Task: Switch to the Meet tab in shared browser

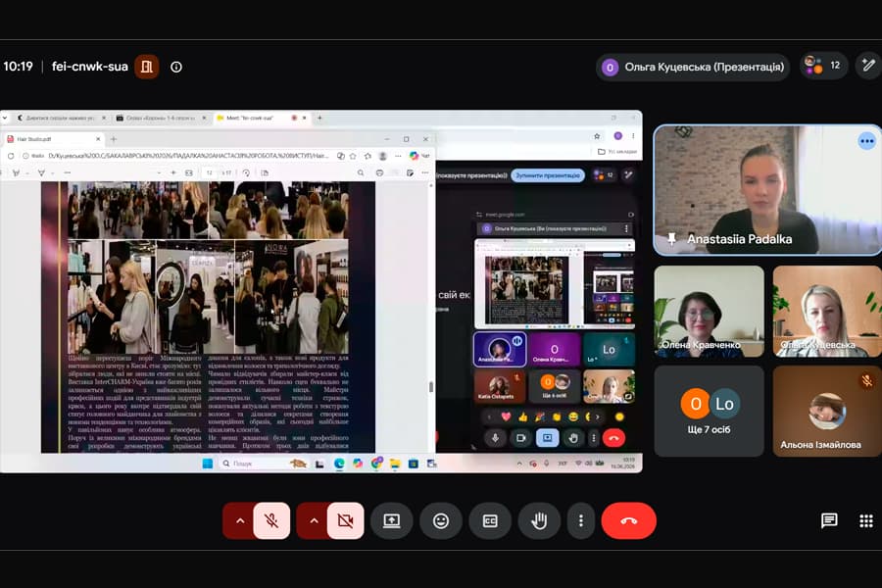Action: 261,119
